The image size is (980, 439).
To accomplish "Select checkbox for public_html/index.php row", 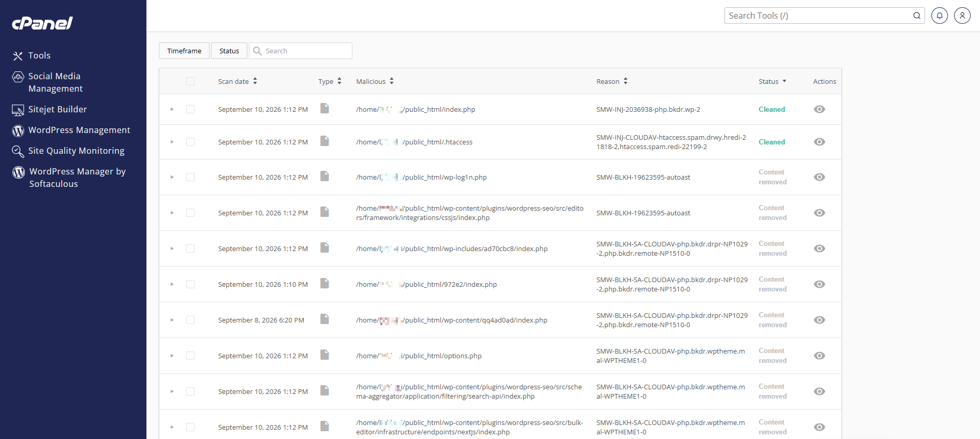I will tap(190, 109).
